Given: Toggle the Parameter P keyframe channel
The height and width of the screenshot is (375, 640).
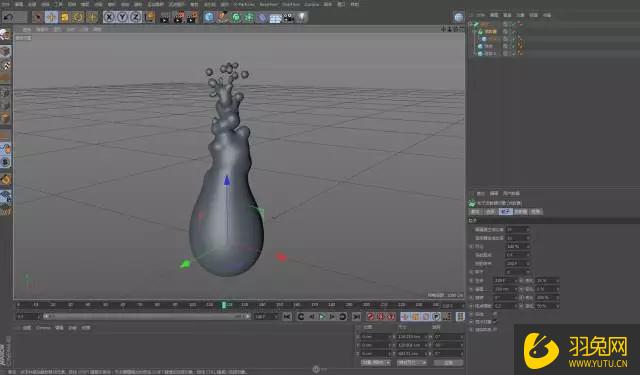Looking at the screenshot, I should pos(436,317).
